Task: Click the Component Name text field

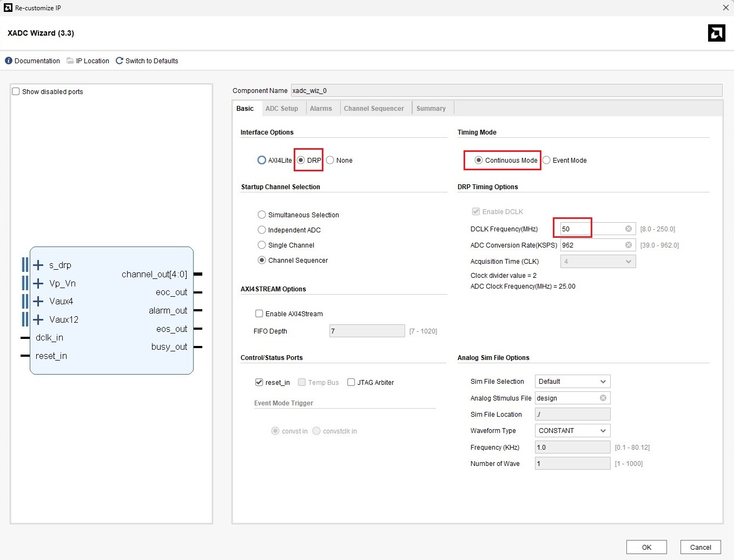Action: (x=506, y=91)
